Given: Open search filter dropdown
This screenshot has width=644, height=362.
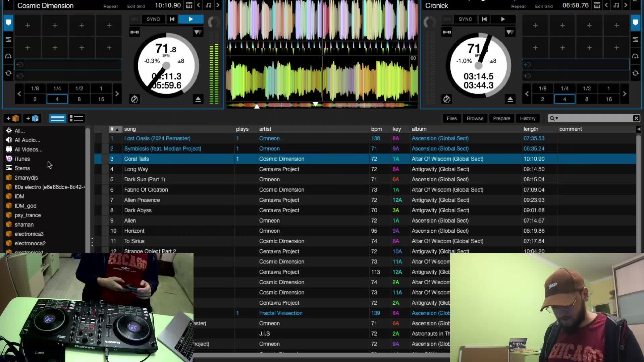Looking at the screenshot, I should 554,118.
